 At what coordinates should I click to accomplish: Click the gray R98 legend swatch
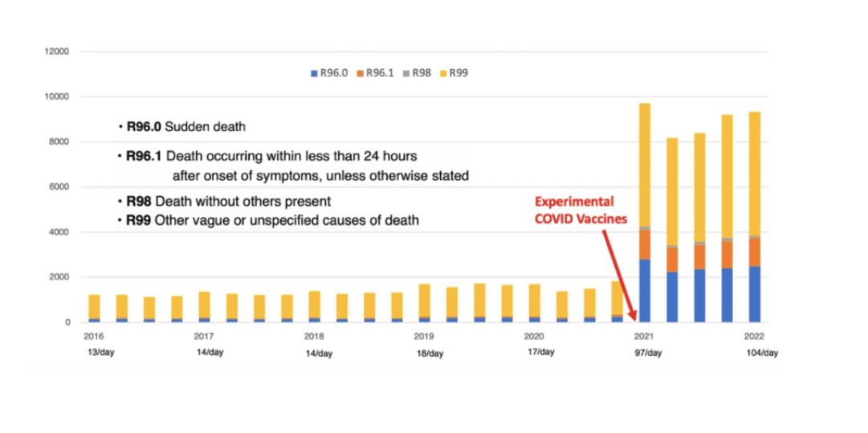tap(407, 73)
